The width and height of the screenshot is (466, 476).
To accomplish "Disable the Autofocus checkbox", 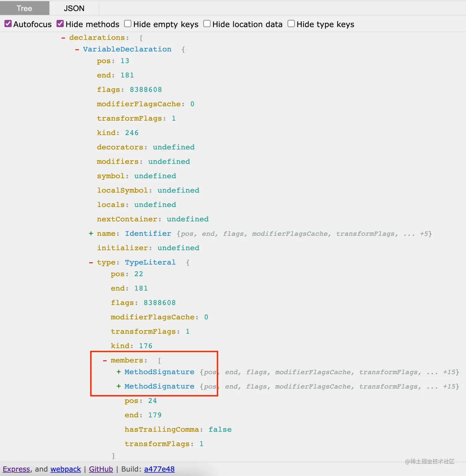I will pyautogui.click(x=8, y=23).
